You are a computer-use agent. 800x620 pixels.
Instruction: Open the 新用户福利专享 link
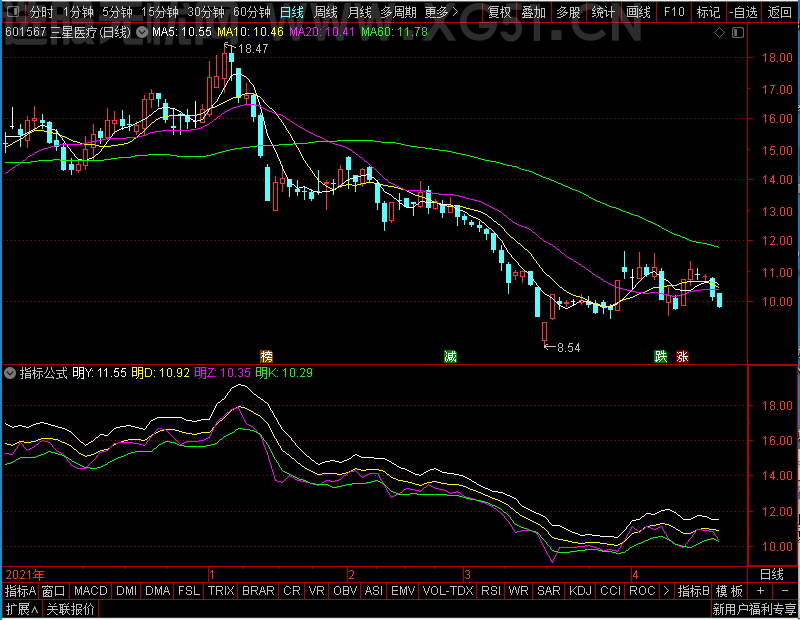click(x=754, y=609)
